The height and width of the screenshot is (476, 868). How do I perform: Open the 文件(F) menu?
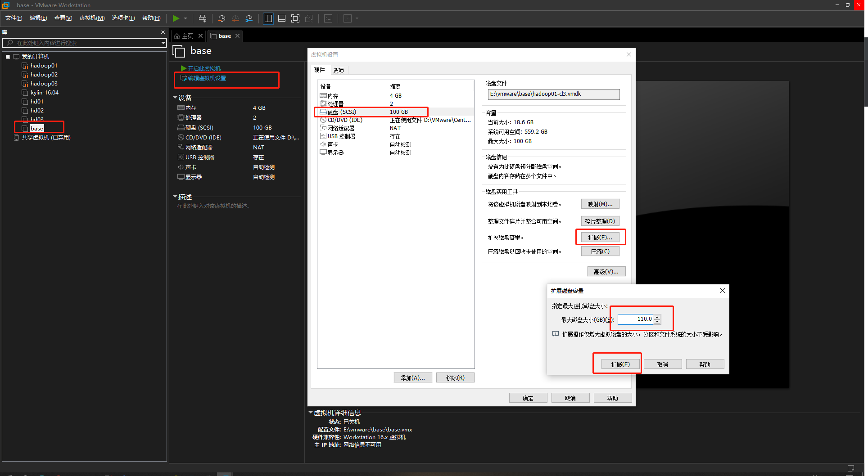click(x=14, y=18)
